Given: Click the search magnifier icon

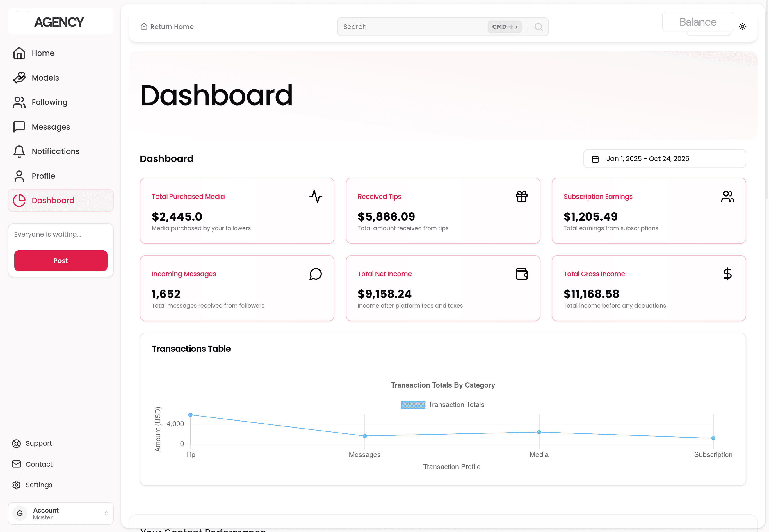Looking at the screenshot, I should pyautogui.click(x=538, y=27).
